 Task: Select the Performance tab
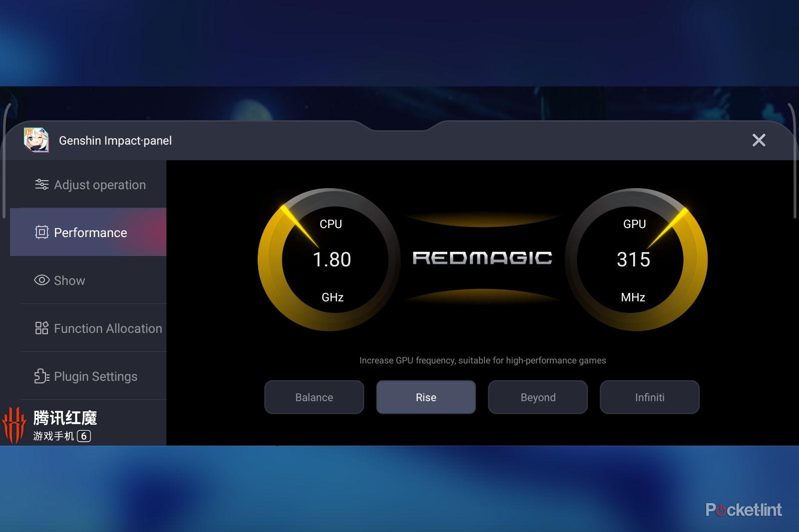88,233
